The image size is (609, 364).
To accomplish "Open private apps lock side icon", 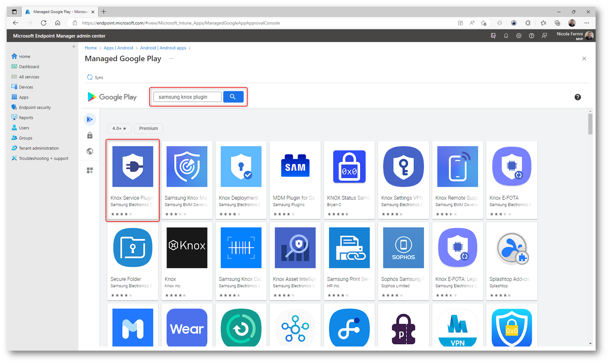I will [90, 136].
